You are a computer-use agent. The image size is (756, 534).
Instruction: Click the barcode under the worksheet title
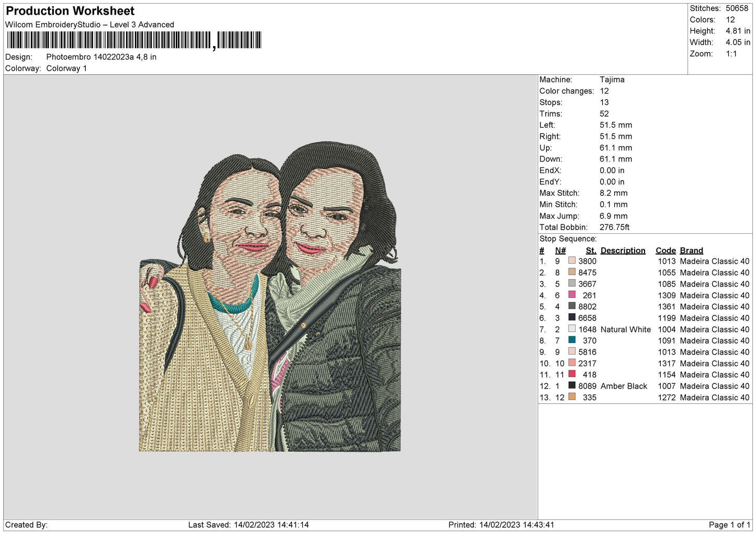[134, 40]
